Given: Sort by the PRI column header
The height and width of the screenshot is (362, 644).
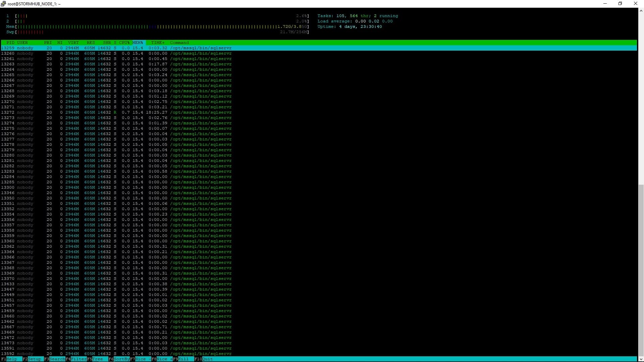Looking at the screenshot, I should 48,43.
